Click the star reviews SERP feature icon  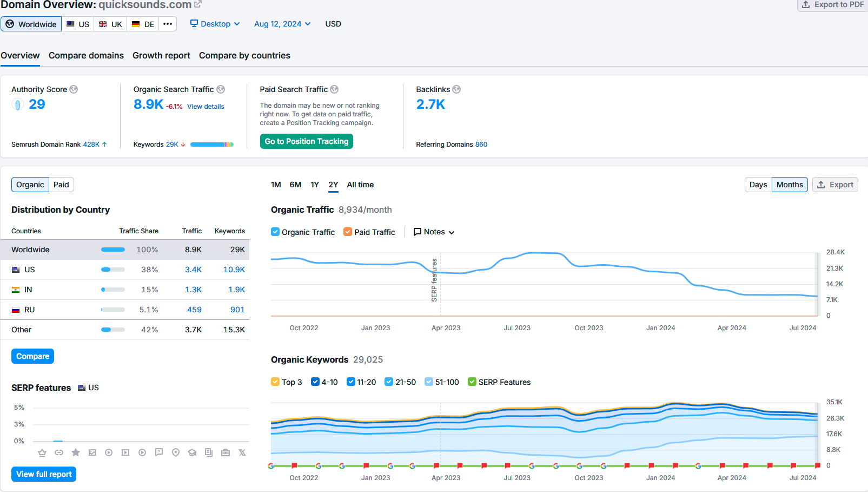76,452
